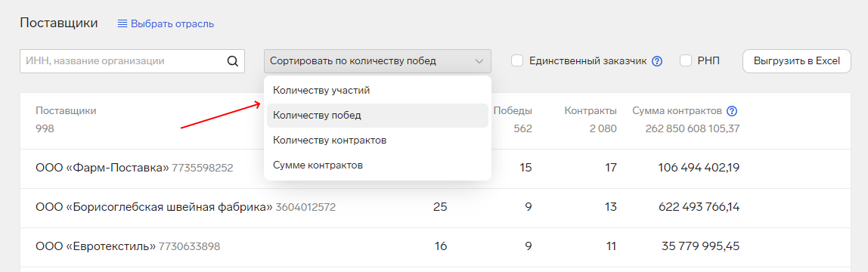868x272 pixels.
Task: Open help icon next to Сумма контрактов
Action: (732, 110)
